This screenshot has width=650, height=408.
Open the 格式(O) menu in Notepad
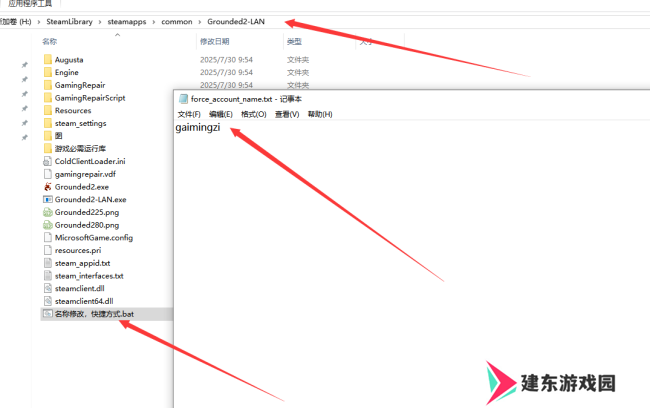254,114
